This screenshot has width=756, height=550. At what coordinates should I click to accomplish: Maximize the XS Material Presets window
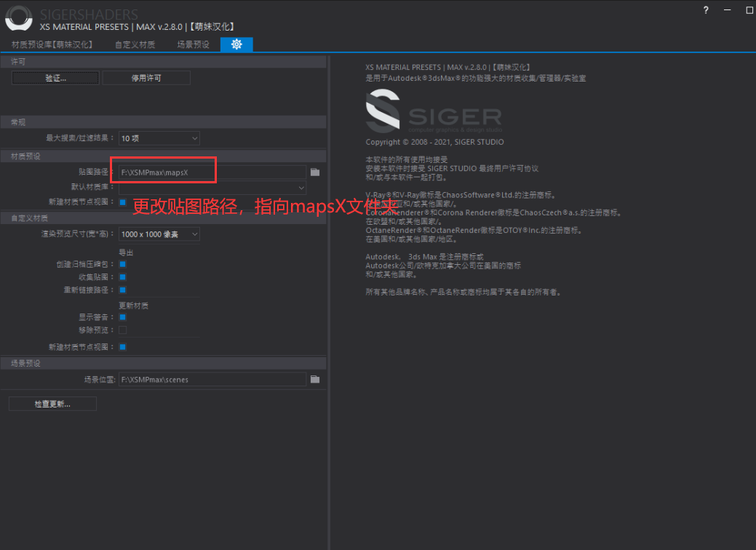tap(749, 10)
